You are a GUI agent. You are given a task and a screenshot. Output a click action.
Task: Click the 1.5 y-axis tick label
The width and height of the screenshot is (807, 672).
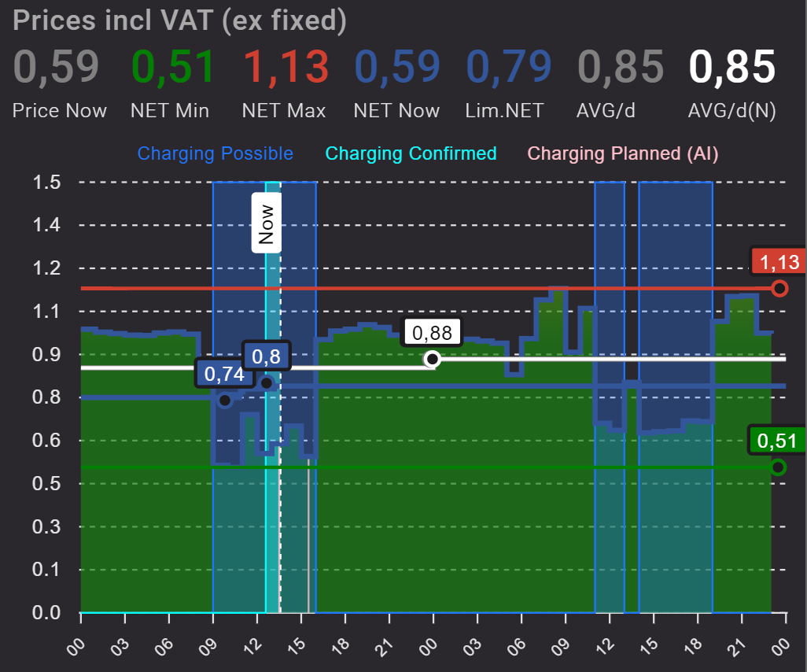[x=46, y=183]
